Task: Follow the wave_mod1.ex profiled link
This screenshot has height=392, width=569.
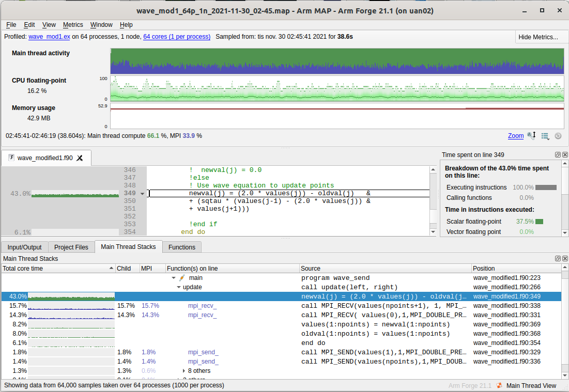Action: pyautogui.click(x=50, y=37)
